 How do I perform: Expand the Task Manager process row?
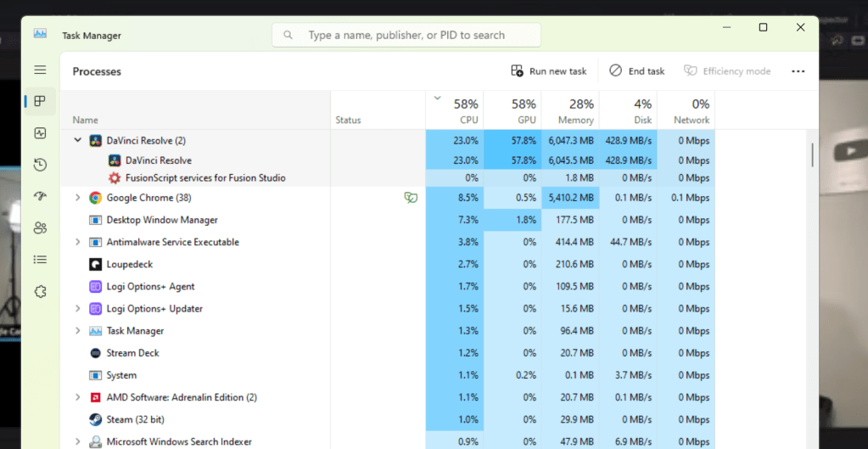77,330
